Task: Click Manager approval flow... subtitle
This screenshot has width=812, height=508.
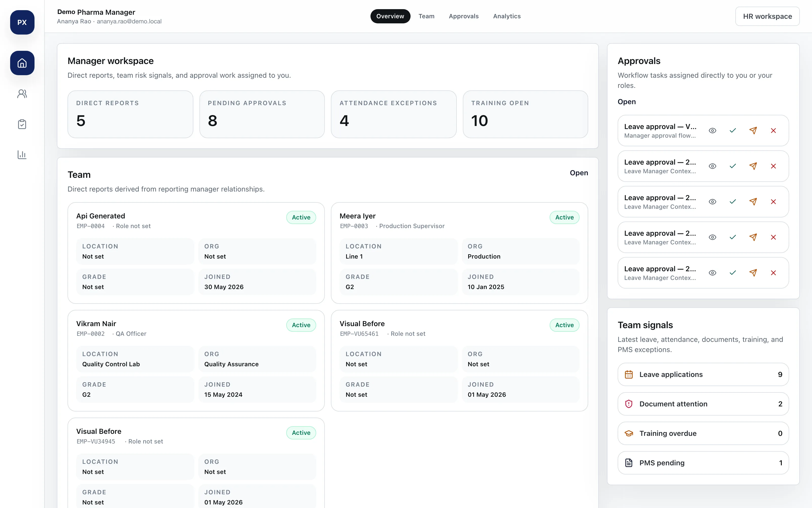Action: tap(660, 136)
